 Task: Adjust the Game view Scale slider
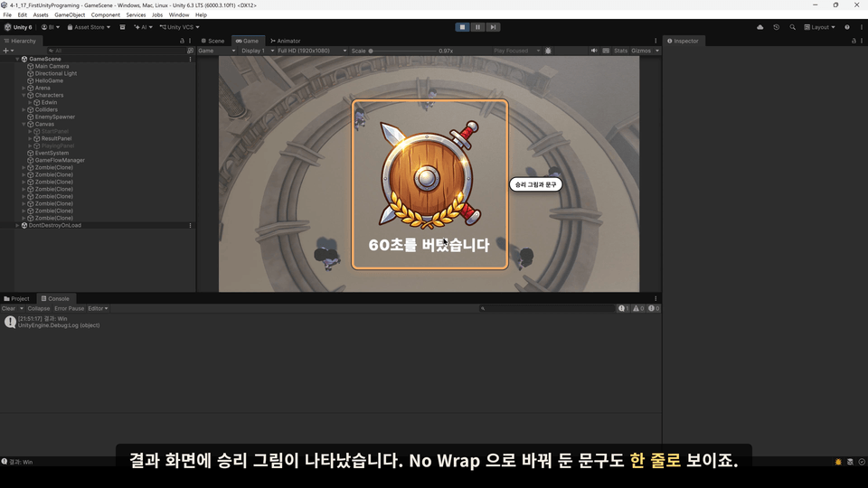click(x=403, y=51)
